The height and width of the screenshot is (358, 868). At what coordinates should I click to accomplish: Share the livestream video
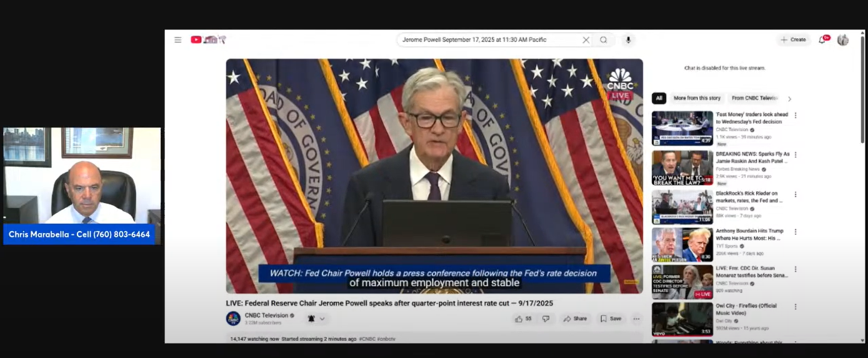click(575, 319)
